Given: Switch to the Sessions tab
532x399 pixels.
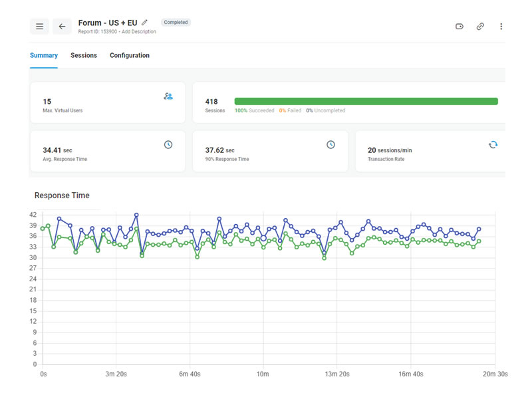Looking at the screenshot, I should [x=84, y=55].
